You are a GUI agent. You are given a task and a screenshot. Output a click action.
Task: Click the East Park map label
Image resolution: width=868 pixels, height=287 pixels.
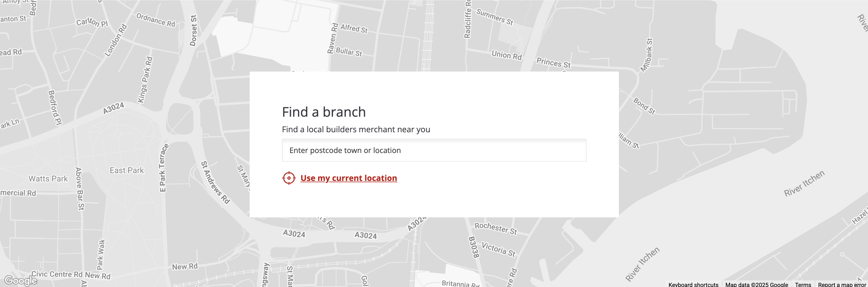127,170
